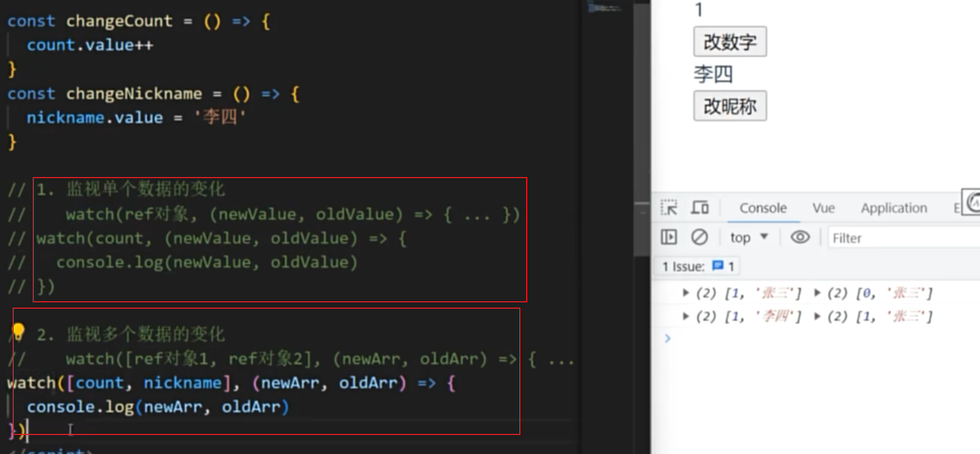This screenshot has height=454, width=980.
Task: Click the comment '2. 监视多个数据的变化'
Action: (x=130, y=334)
